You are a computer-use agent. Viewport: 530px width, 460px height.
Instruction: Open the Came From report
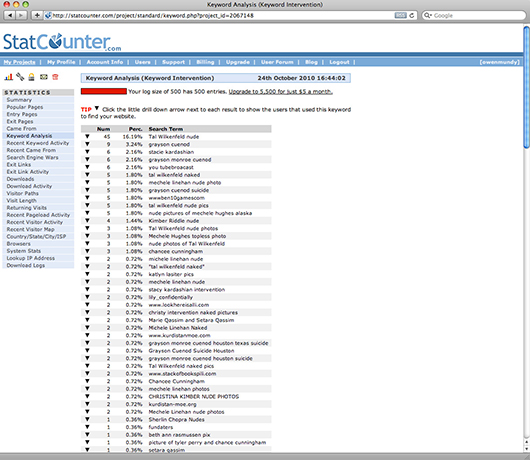[x=21, y=128]
